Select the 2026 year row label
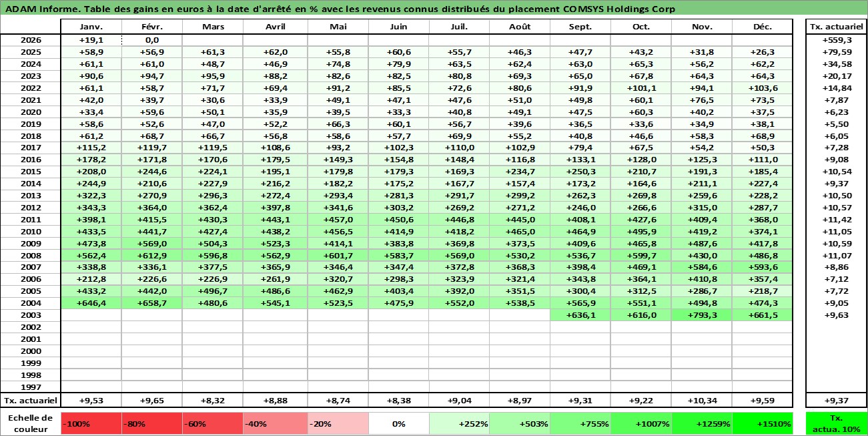The image size is (868, 436). [x=31, y=40]
